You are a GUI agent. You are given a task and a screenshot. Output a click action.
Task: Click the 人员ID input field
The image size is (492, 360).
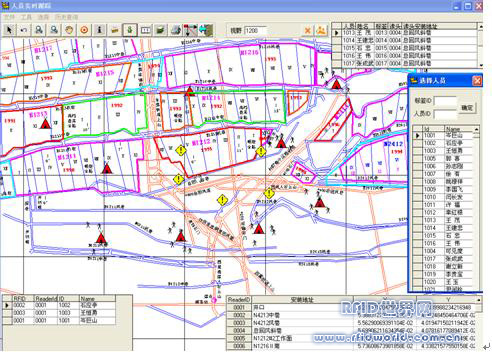(445, 114)
